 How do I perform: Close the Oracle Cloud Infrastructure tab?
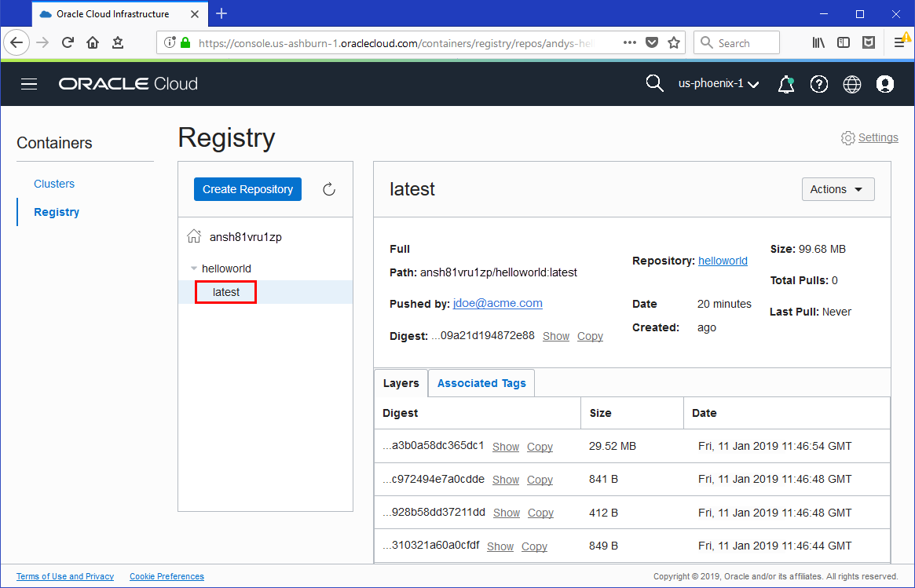(196, 14)
